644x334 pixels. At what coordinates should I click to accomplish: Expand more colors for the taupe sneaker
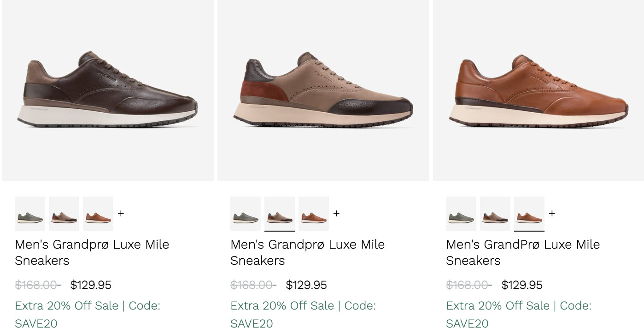(336, 214)
